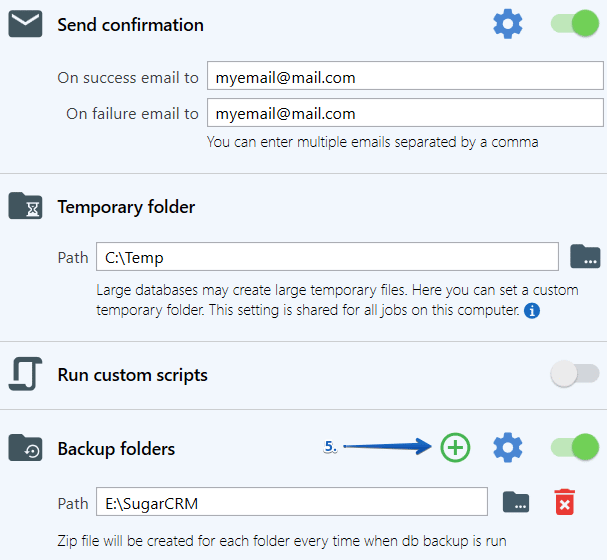Click the C:\Temp path field
This screenshot has height=560, width=607.
point(327,257)
